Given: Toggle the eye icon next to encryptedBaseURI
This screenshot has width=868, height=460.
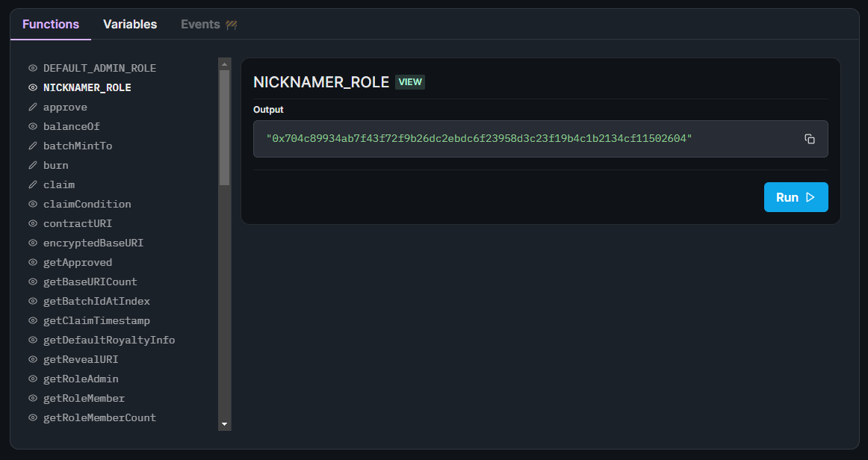Looking at the screenshot, I should (x=31, y=243).
